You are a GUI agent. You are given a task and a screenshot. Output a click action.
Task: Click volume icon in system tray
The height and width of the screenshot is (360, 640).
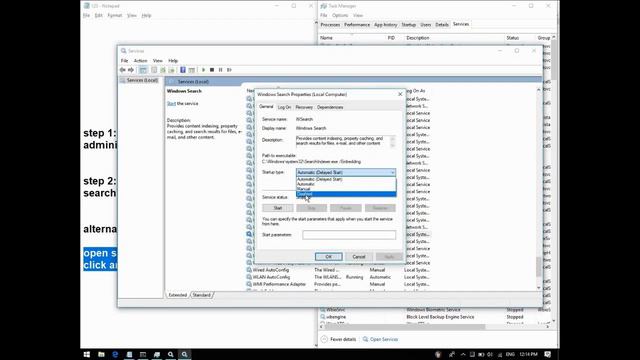pyautogui.click(x=490, y=354)
